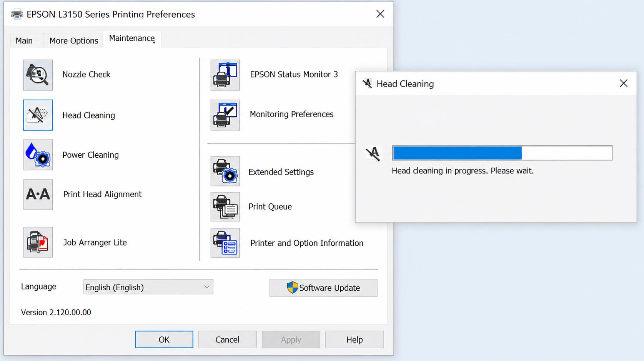The image size is (644, 361).
Task: Switch to the More Options tab
Action: coord(74,40)
